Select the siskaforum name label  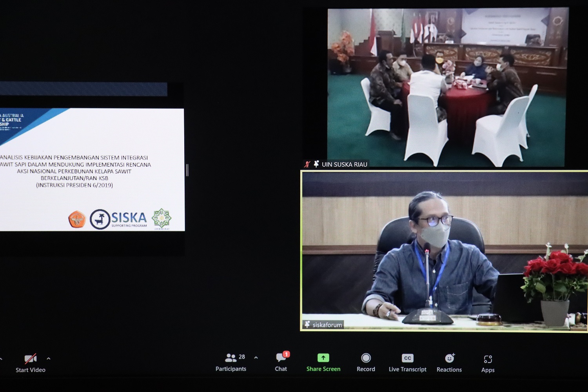coord(327,325)
